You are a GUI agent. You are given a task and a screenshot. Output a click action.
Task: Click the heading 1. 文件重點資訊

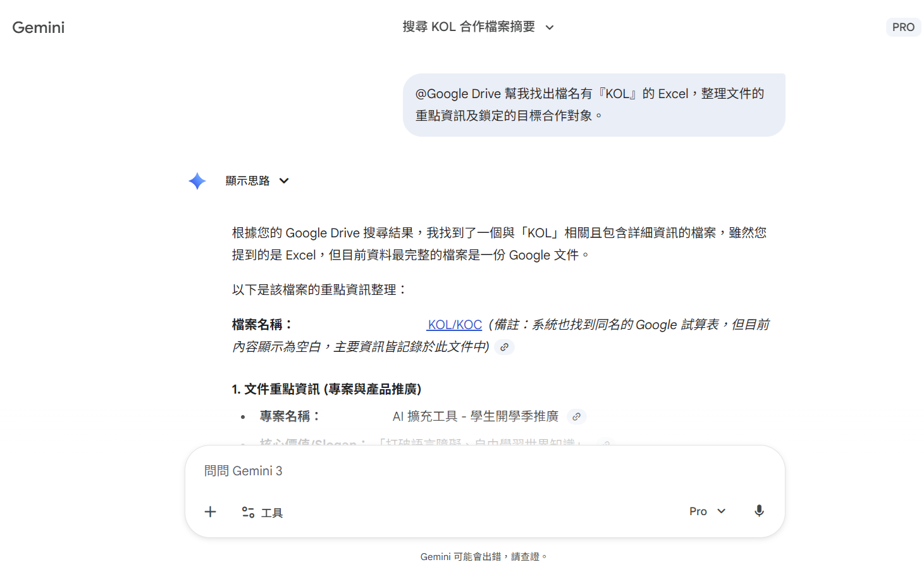click(x=326, y=389)
